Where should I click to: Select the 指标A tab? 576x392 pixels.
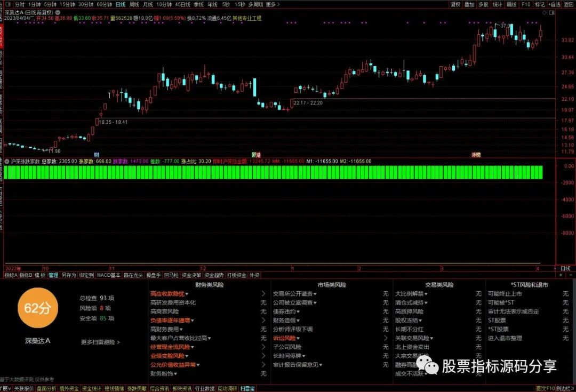tap(11, 275)
